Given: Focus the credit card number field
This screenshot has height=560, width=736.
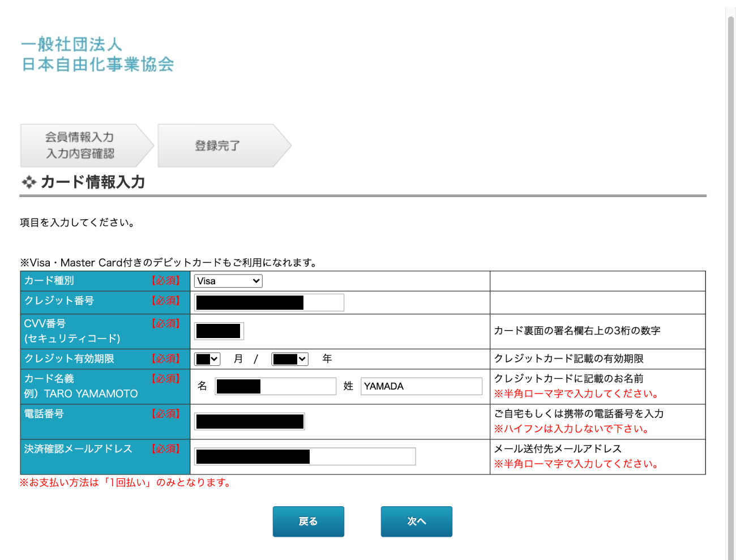Looking at the screenshot, I should point(269,302).
